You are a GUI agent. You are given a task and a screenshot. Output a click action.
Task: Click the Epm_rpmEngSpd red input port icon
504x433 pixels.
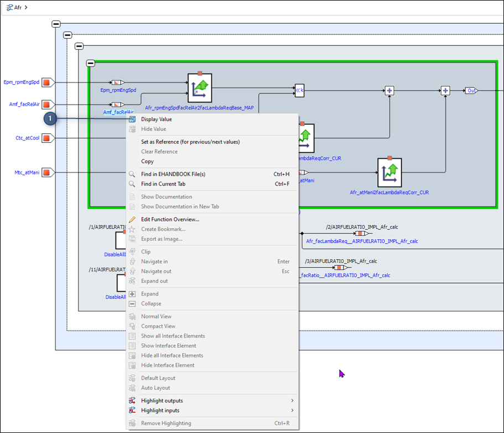pyautogui.click(x=47, y=82)
